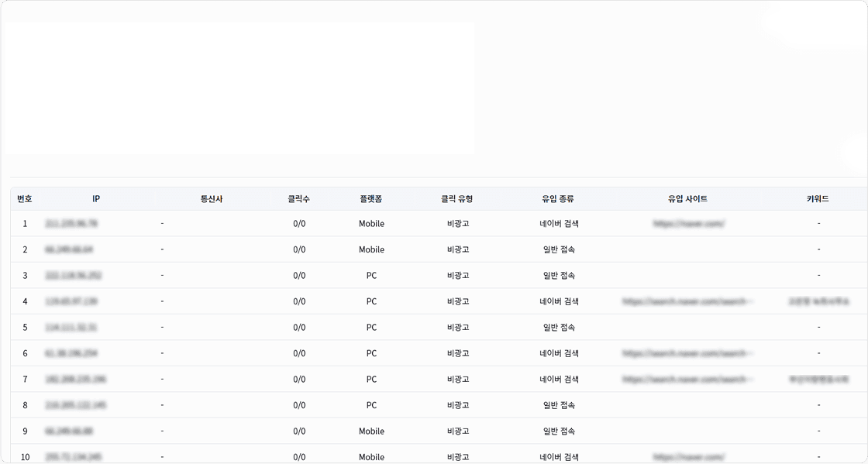Click the 클릭수 column header
The width and height of the screenshot is (868, 464).
pos(299,199)
